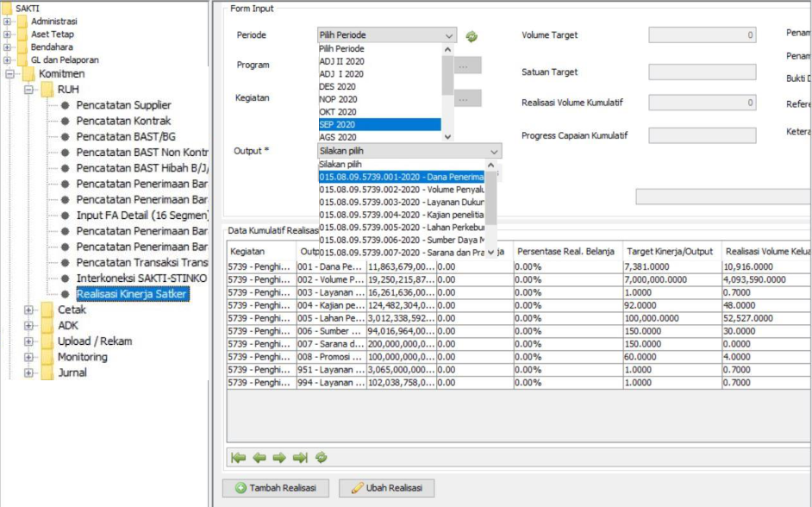Image resolution: width=812 pixels, height=507 pixels.
Task: Click the Satuan Target input field
Action: (702, 72)
